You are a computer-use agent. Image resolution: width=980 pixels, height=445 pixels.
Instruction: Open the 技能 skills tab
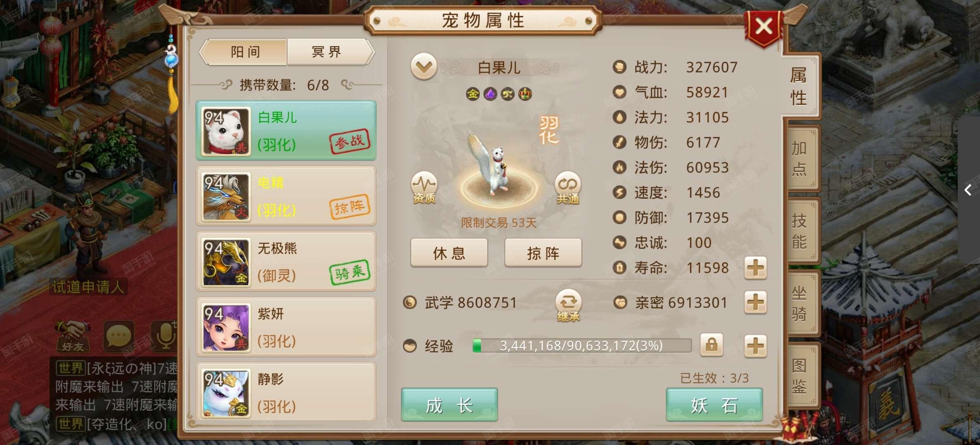point(801,230)
